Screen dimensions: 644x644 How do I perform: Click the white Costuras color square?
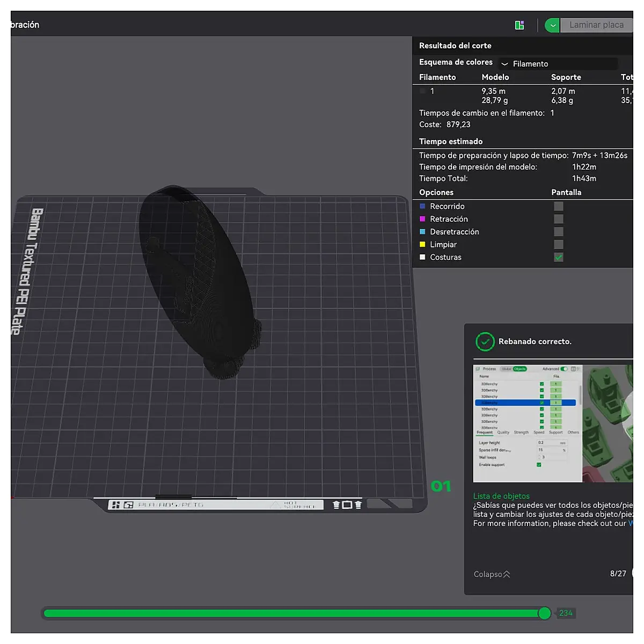point(422,258)
